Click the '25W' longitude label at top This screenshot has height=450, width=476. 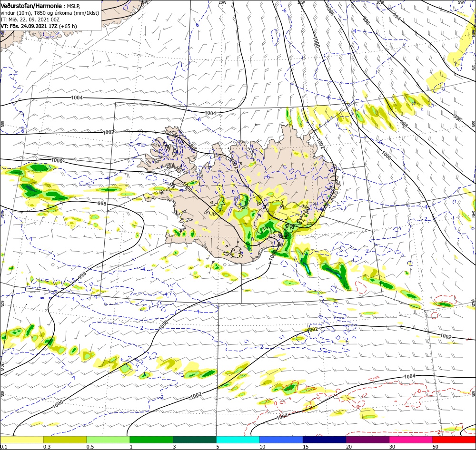coord(145,2)
